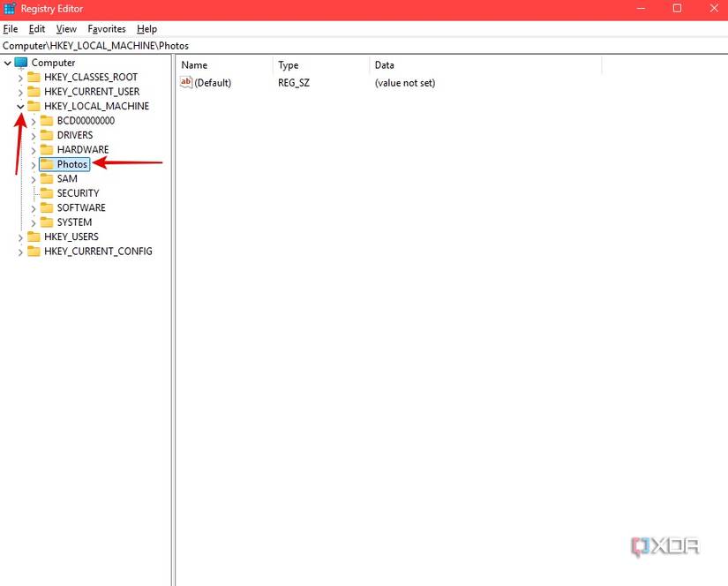Select the SAM key label

67,179
